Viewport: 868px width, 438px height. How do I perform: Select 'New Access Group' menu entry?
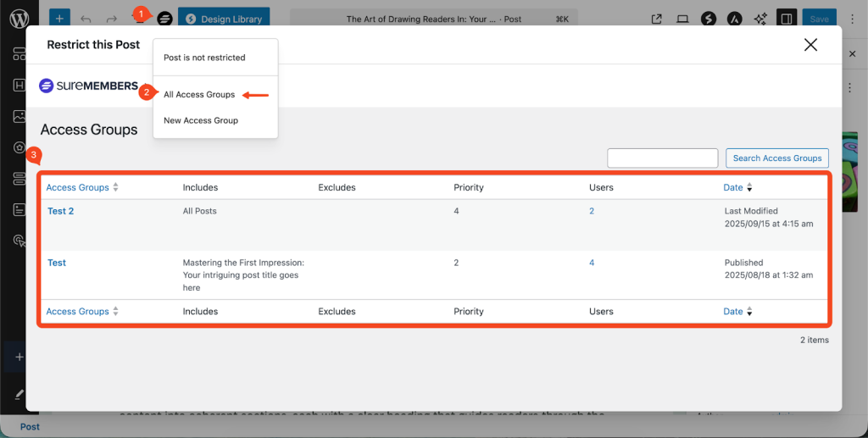pos(201,120)
